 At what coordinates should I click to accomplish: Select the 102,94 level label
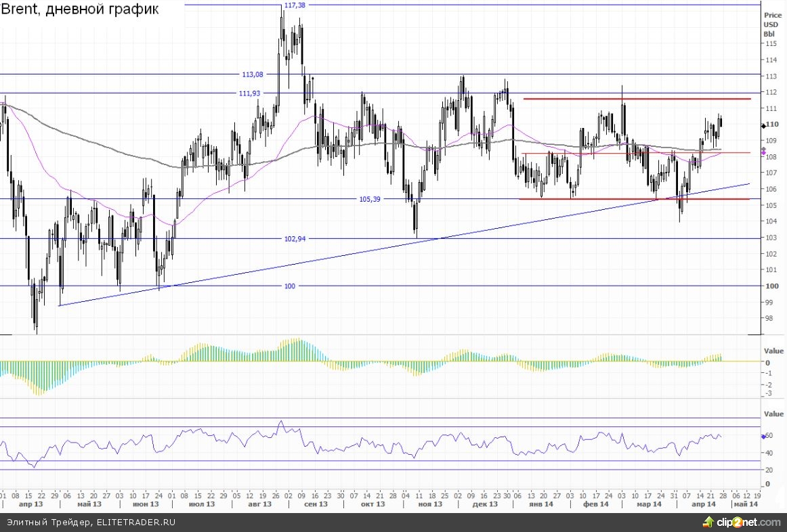295,238
